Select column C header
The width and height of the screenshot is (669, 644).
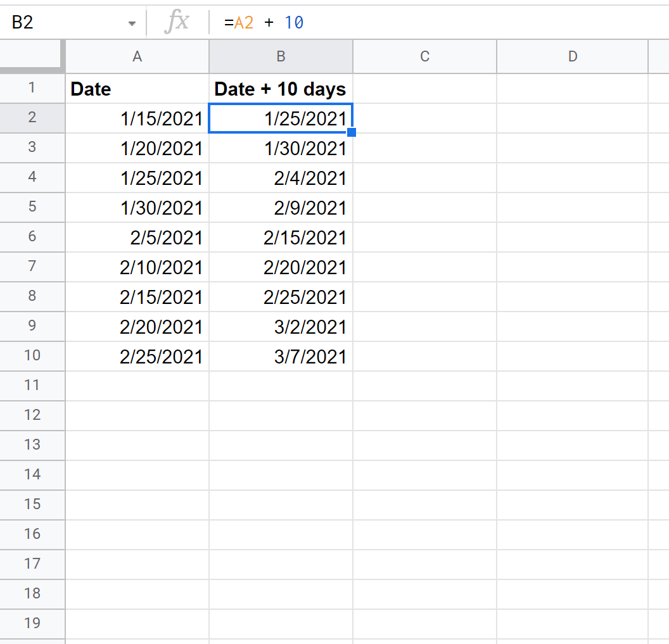click(424, 56)
